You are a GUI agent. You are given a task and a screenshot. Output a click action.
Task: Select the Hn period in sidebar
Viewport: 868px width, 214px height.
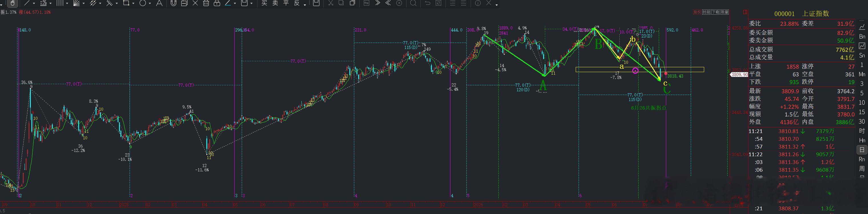[862, 140]
